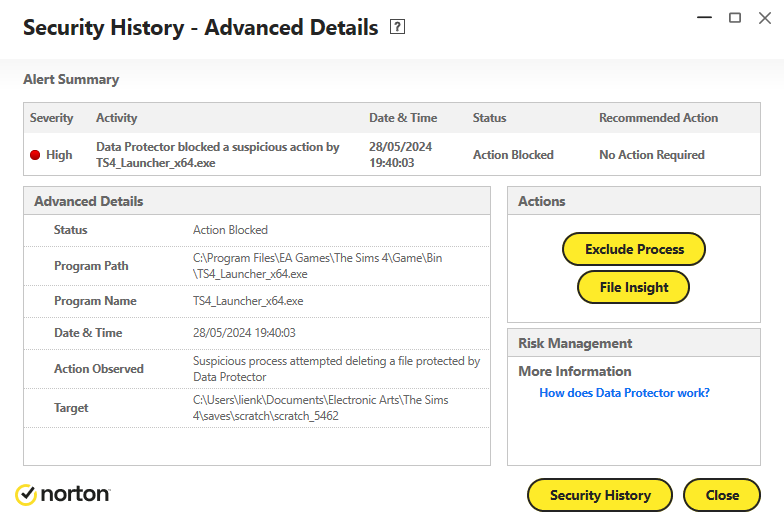Click the red High severity indicator dot
The width and height of the screenshot is (784, 519).
[35, 155]
